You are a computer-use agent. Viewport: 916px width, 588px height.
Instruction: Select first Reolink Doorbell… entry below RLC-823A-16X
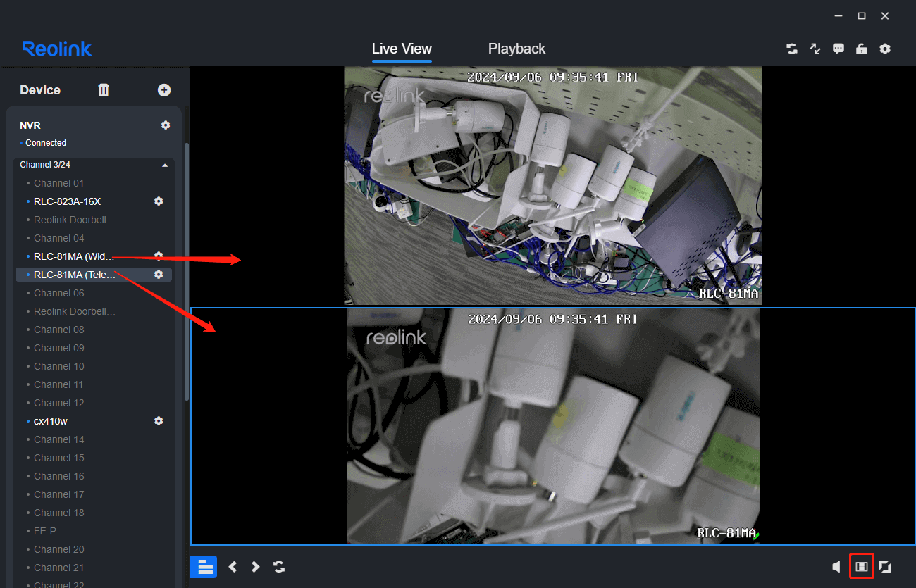pos(75,220)
